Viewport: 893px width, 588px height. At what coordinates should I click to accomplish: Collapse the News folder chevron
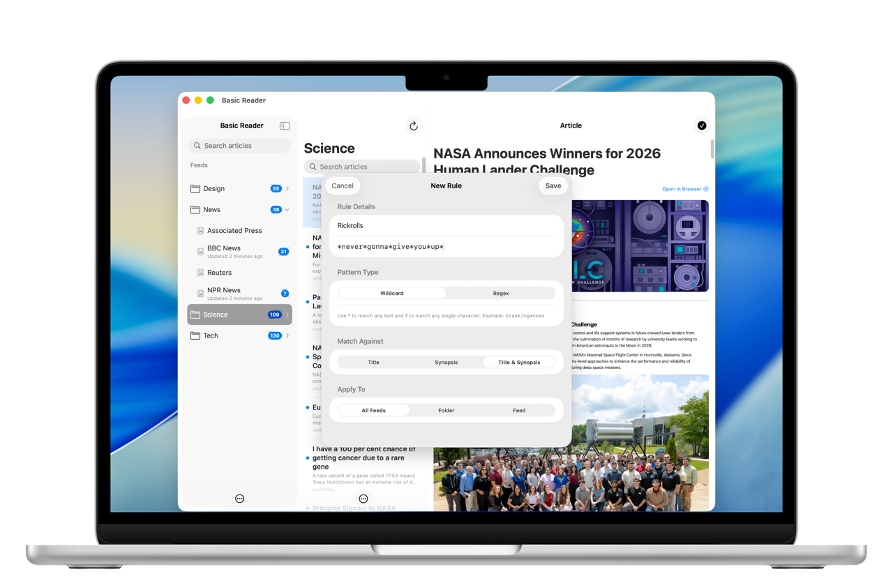pos(287,210)
